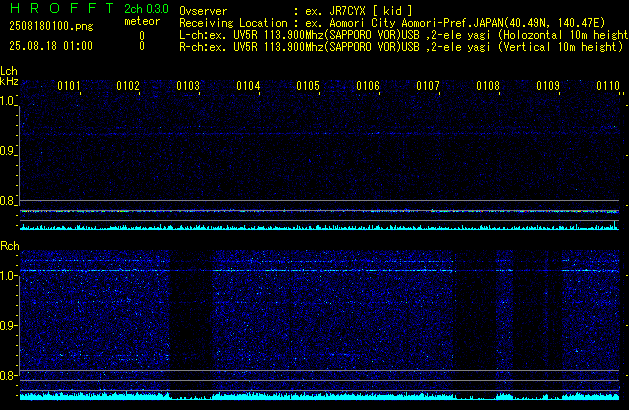Image resolution: width=629 pixels, height=410 pixels.
Task: Click time marker 0101
Action: point(69,86)
